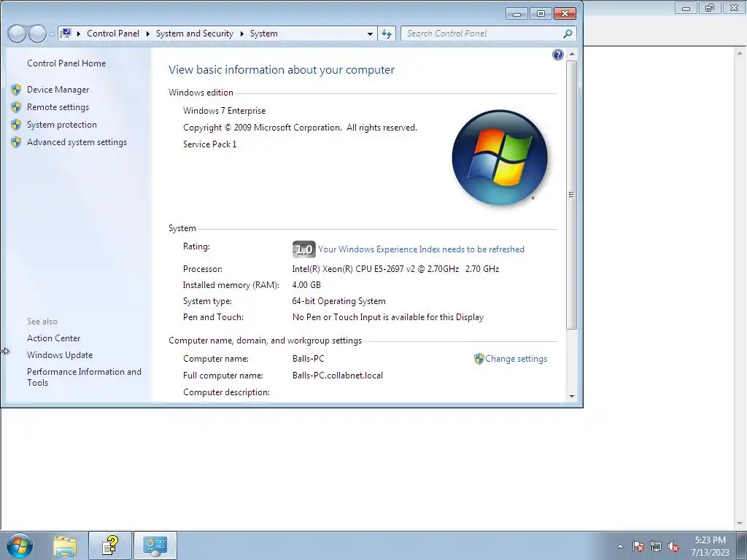Click the Control Panel taskbar button
Viewport: 747px width, 560px height.
(155, 545)
